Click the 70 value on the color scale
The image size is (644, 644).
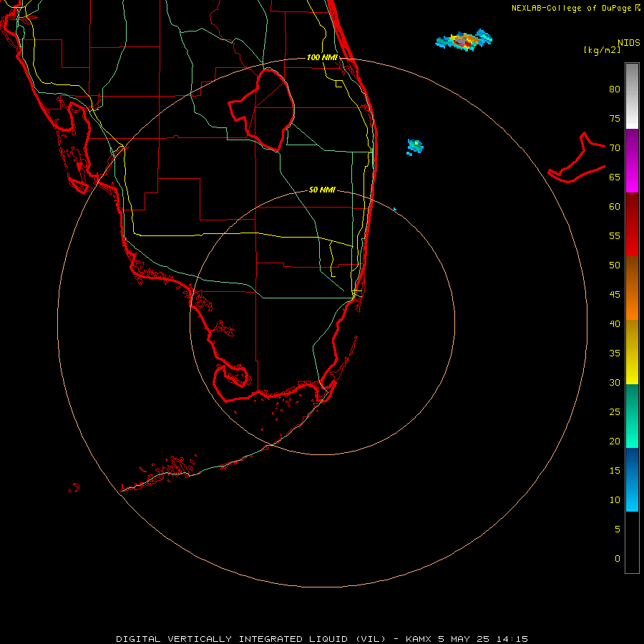[x=615, y=148]
